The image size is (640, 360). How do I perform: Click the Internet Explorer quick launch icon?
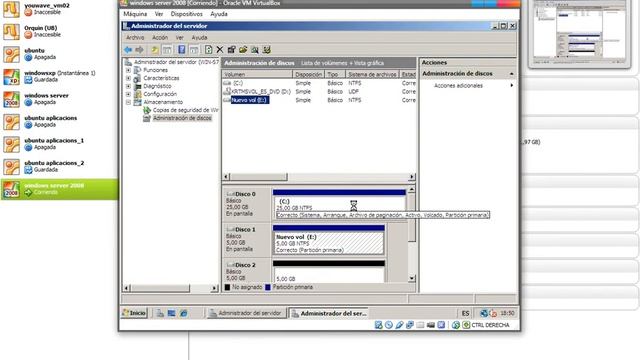[x=184, y=313]
